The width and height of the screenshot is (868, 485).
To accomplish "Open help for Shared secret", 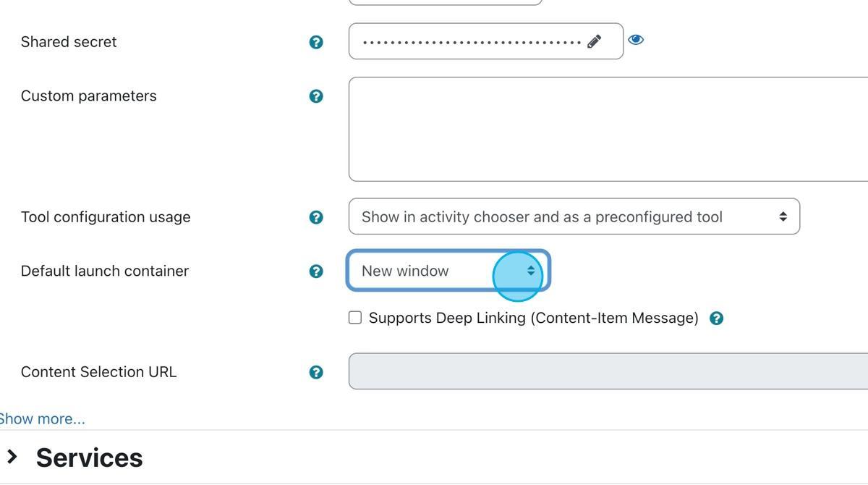I will tap(316, 42).
